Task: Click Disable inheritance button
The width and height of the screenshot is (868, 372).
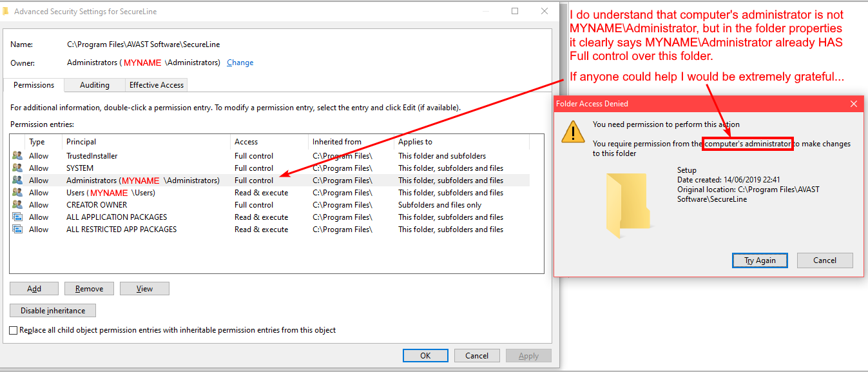Action: click(53, 311)
